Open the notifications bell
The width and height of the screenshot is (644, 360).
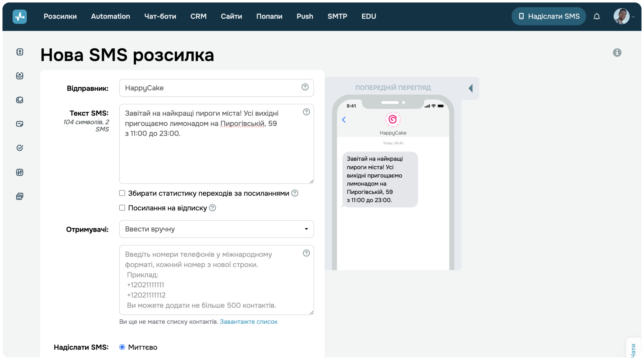(x=597, y=16)
